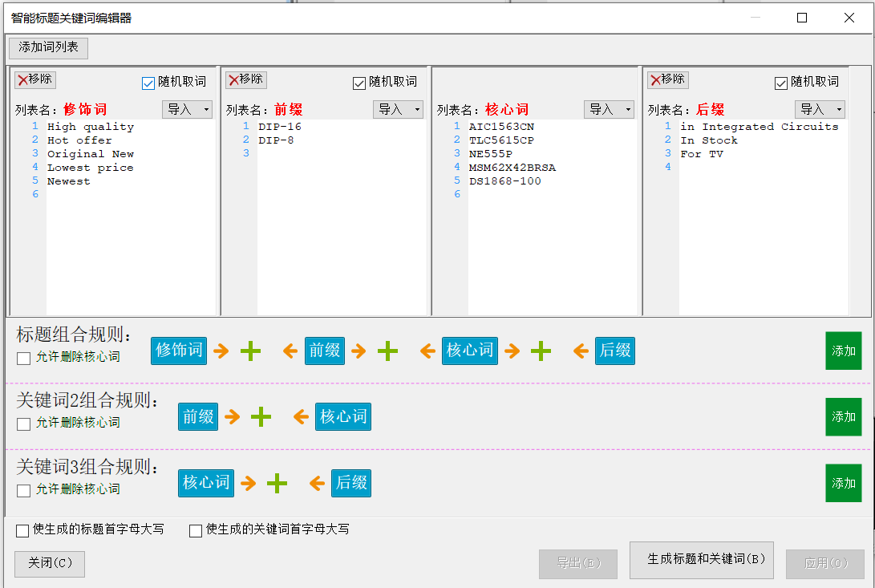Open 导入 dropdown for 前缀 list
Image resolution: width=875 pixels, height=588 pixels.
[398, 109]
